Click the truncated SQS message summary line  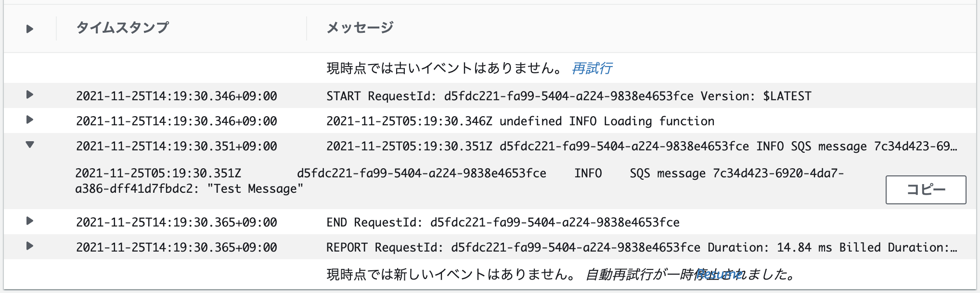pos(641,146)
